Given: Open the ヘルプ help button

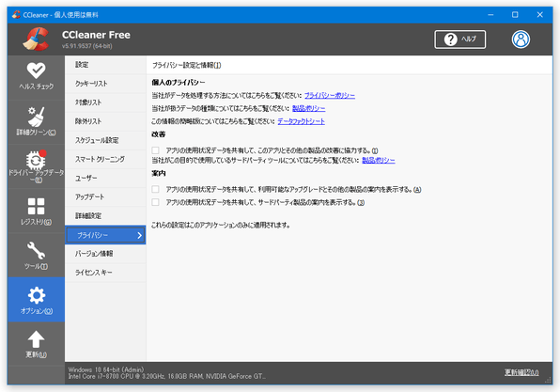Looking at the screenshot, I should pos(460,39).
